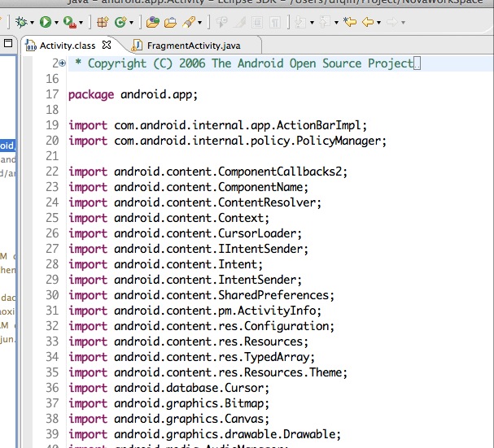This screenshot has width=494, height=448.
Task: Open the External Tools dropdown arrow
Action: pyautogui.click(x=81, y=23)
